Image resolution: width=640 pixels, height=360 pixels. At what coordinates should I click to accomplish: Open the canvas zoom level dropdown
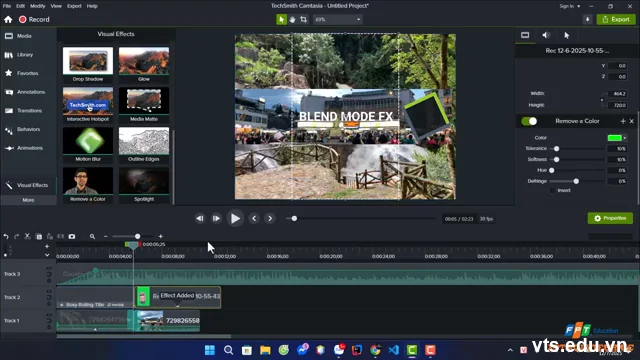pyautogui.click(x=338, y=19)
